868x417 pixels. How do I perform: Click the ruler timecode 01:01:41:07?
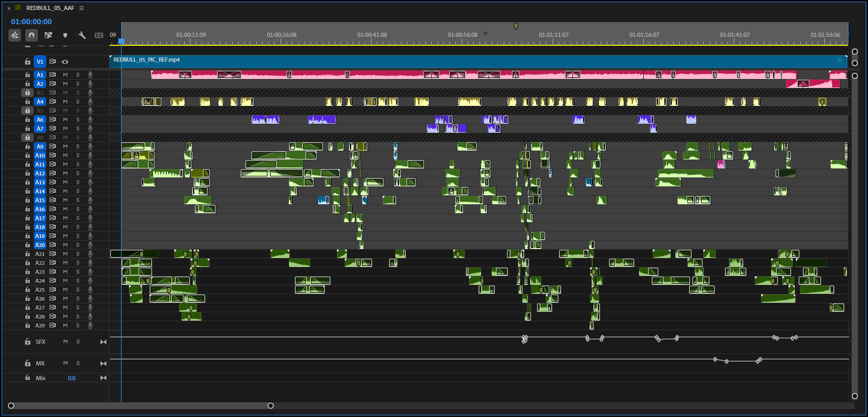(x=735, y=35)
